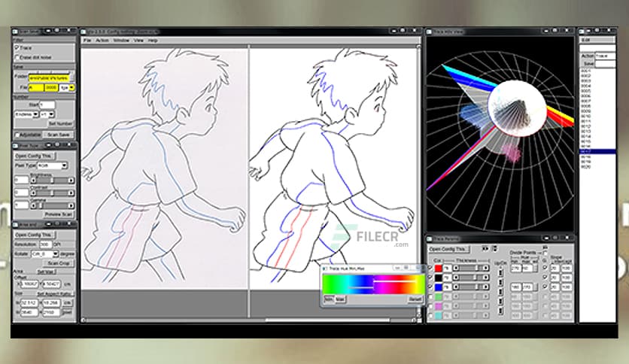Viewport: 629px width, 364px height.
Task: Click the Min button in hue window
Action: 329,299
